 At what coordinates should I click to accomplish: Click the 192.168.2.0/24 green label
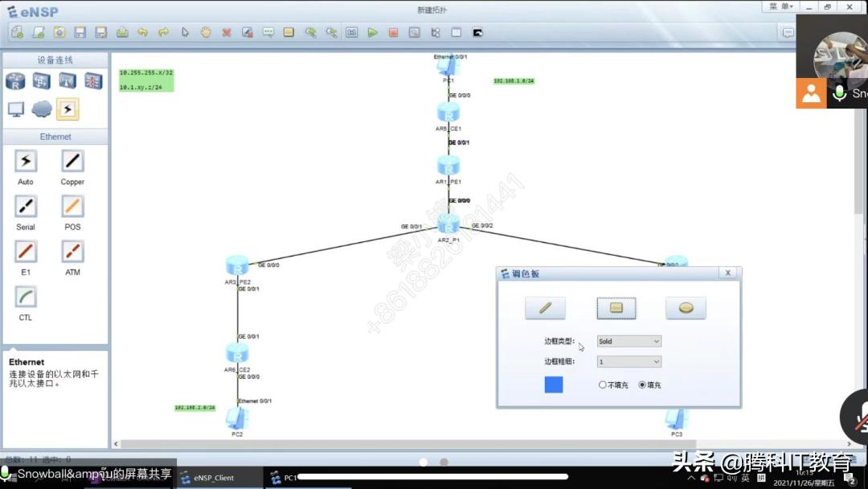[x=194, y=408]
